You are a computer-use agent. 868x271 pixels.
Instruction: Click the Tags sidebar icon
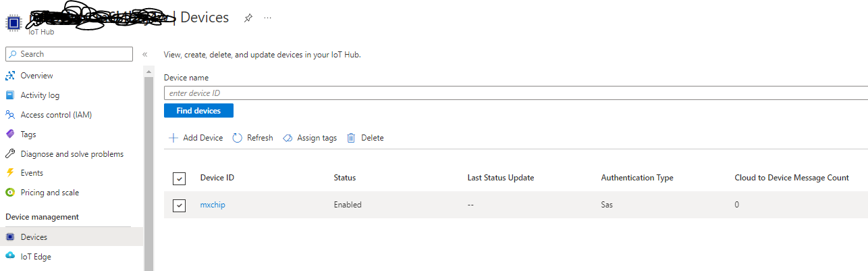point(10,134)
